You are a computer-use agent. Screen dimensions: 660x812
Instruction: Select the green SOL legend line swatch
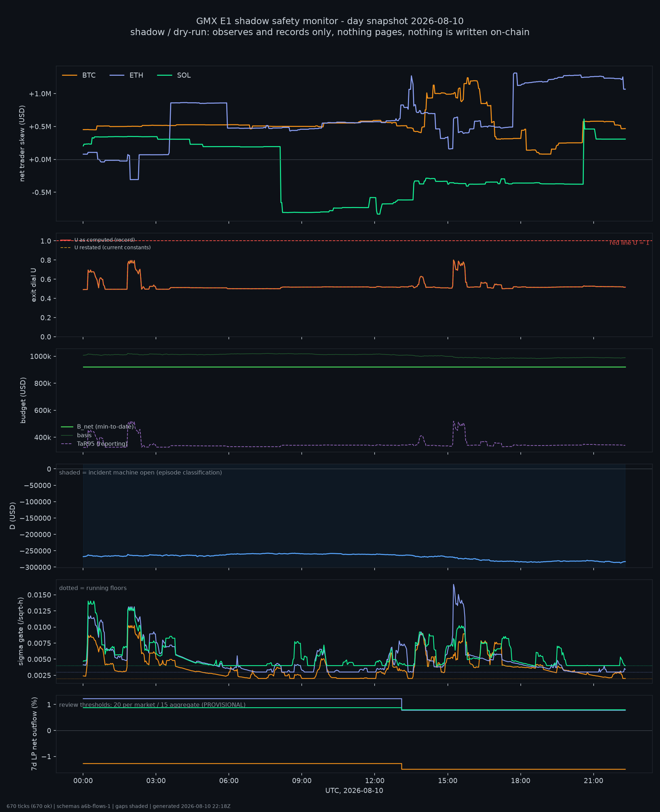pyautogui.click(x=165, y=75)
